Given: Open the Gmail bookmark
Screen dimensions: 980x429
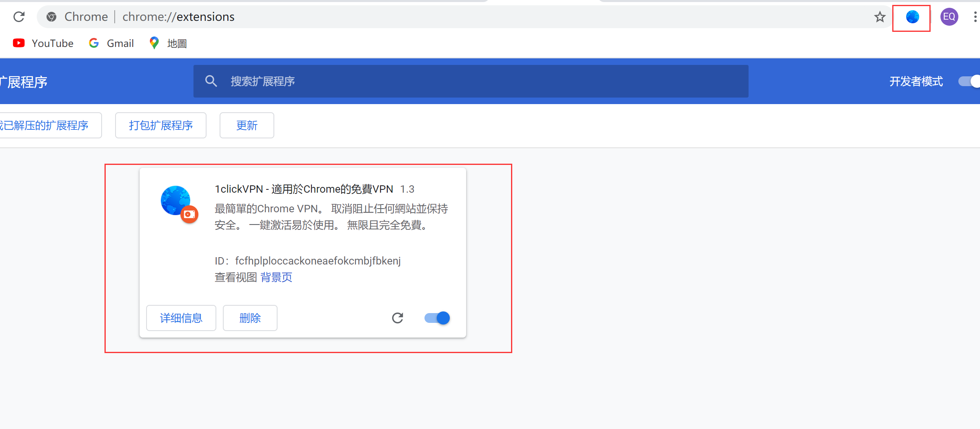Looking at the screenshot, I should [111, 43].
